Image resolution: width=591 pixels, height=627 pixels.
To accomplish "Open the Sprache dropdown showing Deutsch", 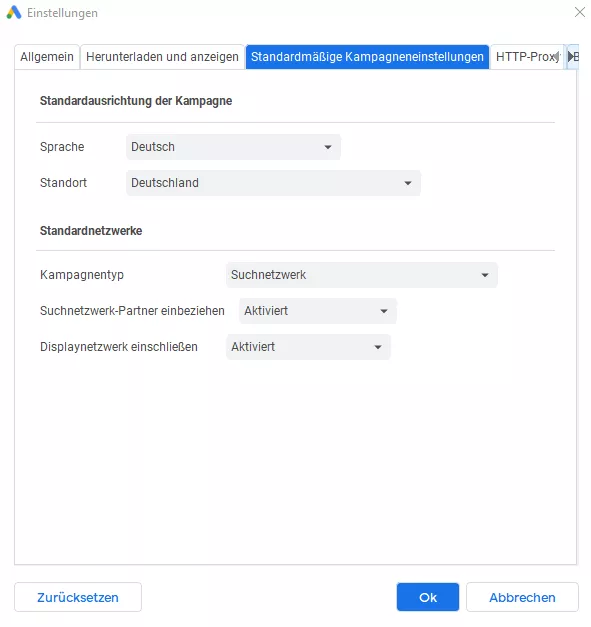I will click(x=234, y=147).
